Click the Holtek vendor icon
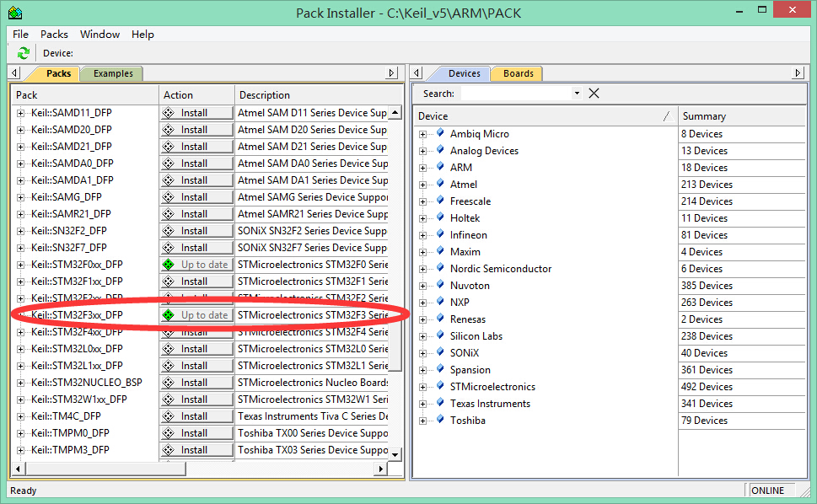This screenshot has height=504, width=817. [440, 217]
